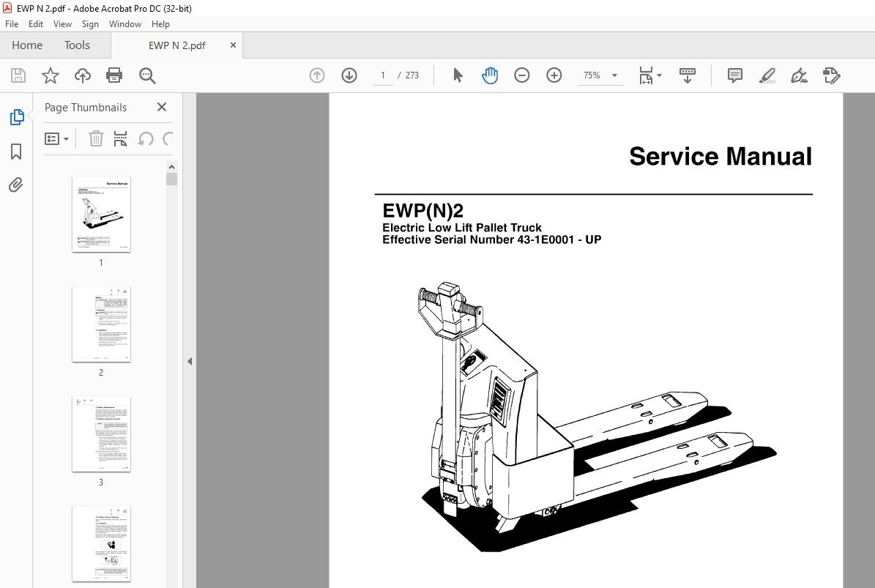
Task: Click the Zoom in plus icon
Action: (x=554, y=75)
